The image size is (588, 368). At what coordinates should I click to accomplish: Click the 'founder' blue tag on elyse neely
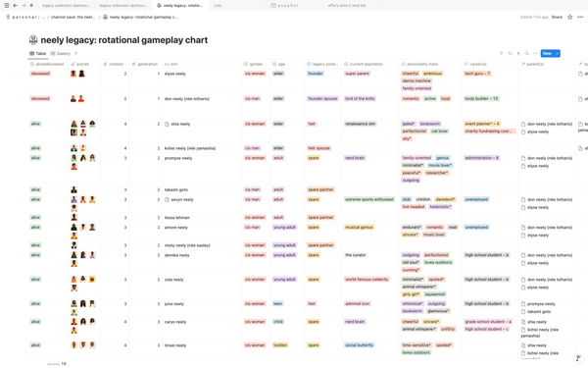(316, 74)
